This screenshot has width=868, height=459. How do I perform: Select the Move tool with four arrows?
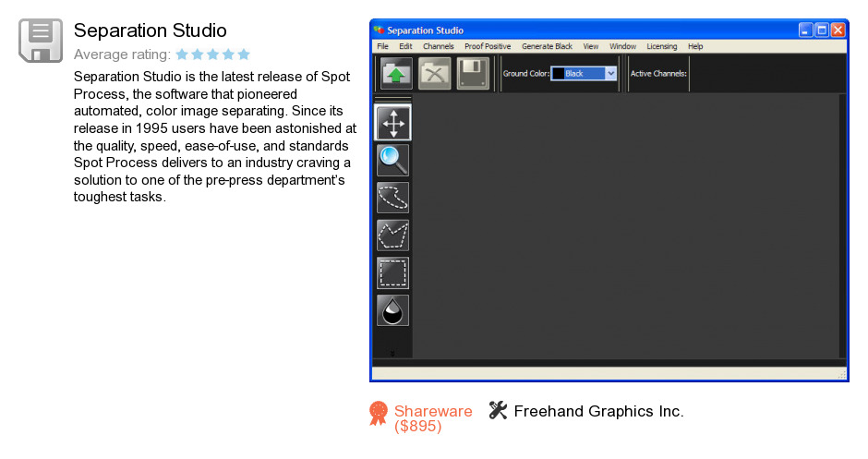click(x=393, y=123)
